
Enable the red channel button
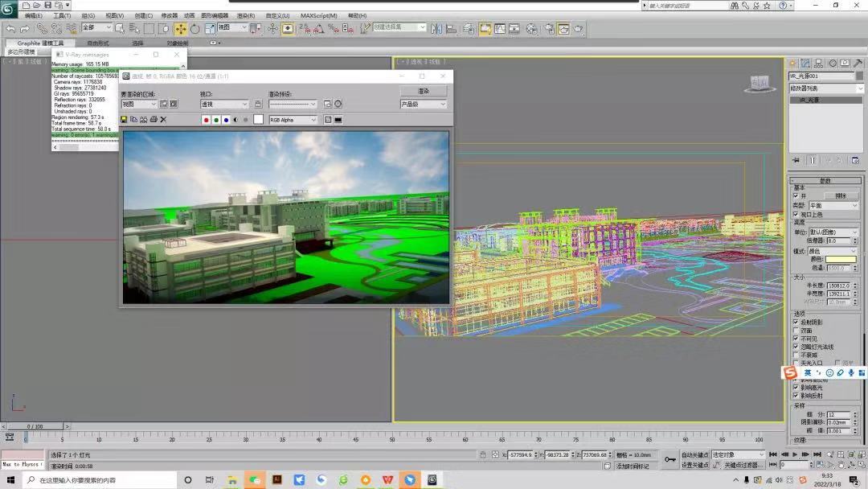click(207, 120)
